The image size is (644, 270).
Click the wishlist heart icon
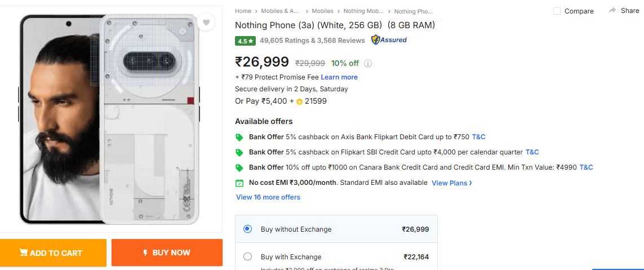click(206, 23)
